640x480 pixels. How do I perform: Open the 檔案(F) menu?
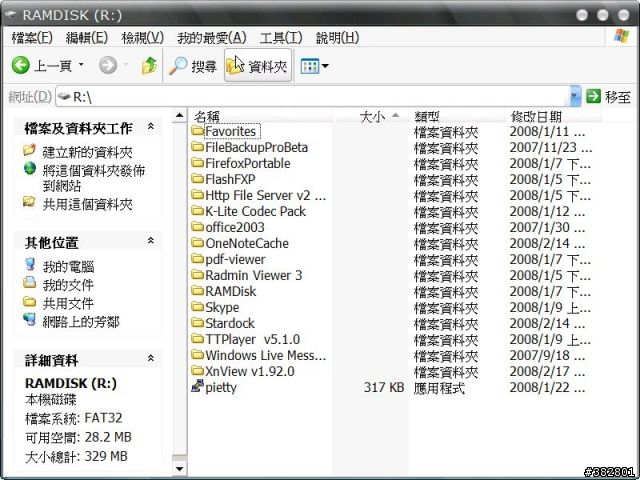click(32, 38)
